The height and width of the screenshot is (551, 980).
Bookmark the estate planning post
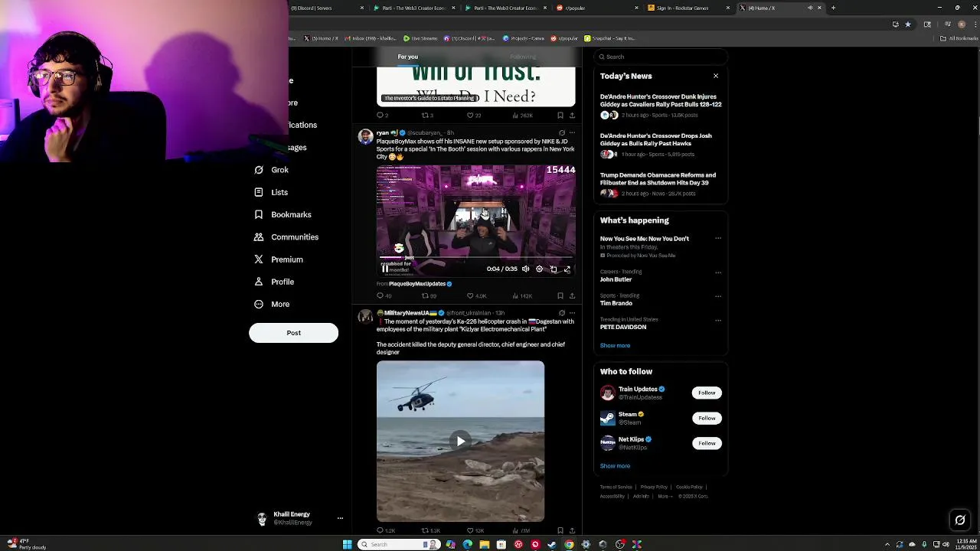tap(560, 116)
